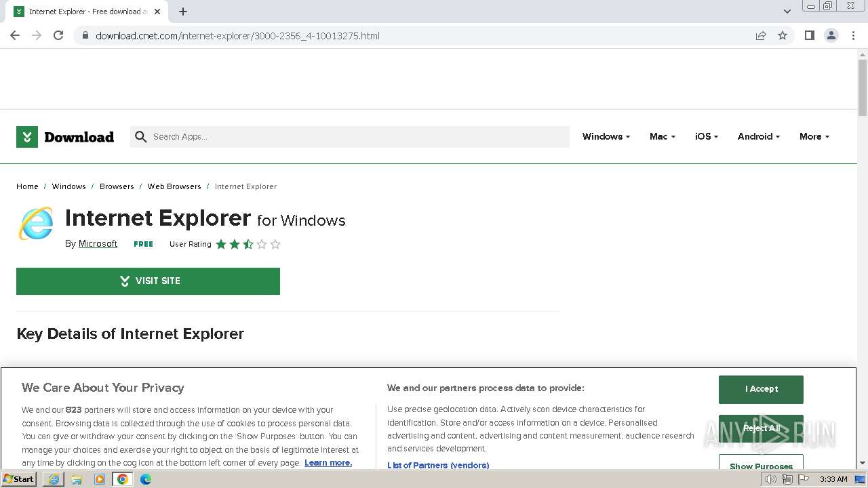Go to the Browsers breadcrumb
The height and width of the screenshot is (488, 868).
[117, 186]
